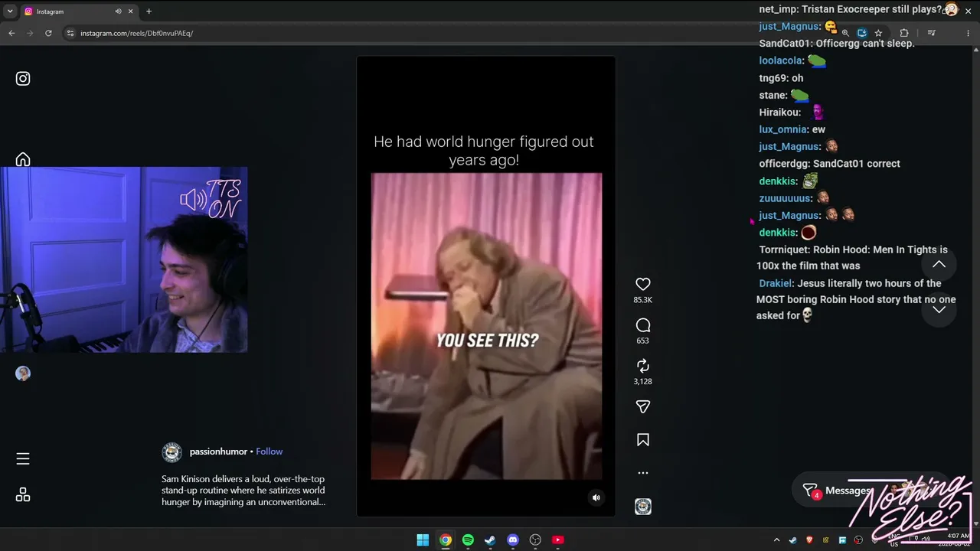
Task: Repost the reel with repost icon
Action: 643,366
